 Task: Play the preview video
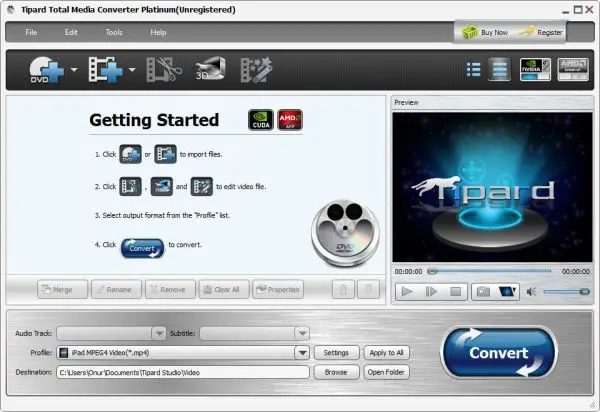click(407, 292)
